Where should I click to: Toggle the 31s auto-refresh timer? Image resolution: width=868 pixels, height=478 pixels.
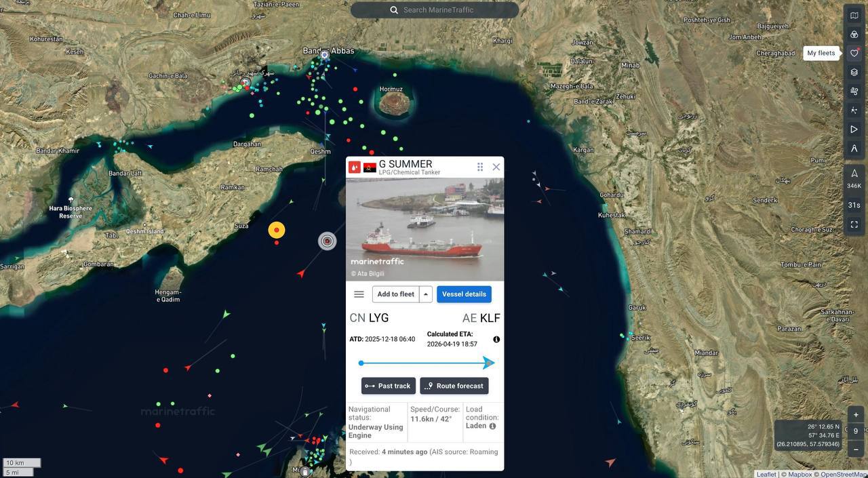(854, 205)
